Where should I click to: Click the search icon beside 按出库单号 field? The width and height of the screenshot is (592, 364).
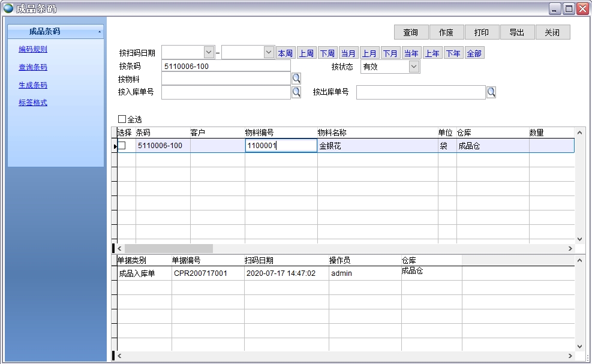[491, 92]
